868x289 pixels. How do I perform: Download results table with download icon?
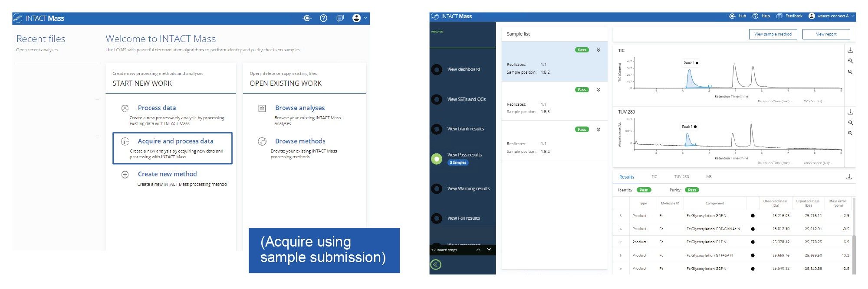[x=849, y=177]
